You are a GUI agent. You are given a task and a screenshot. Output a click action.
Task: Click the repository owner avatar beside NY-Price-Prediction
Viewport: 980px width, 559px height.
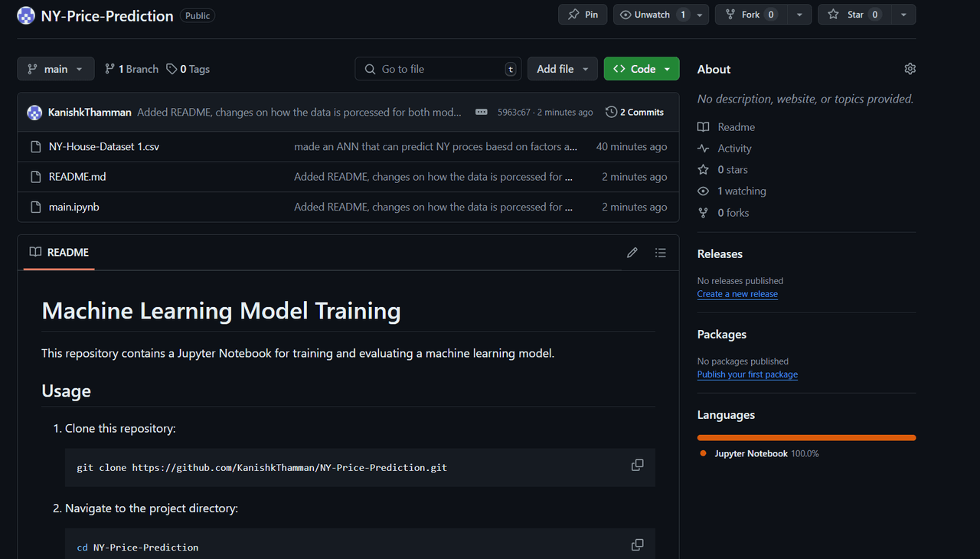coord(26,15)
